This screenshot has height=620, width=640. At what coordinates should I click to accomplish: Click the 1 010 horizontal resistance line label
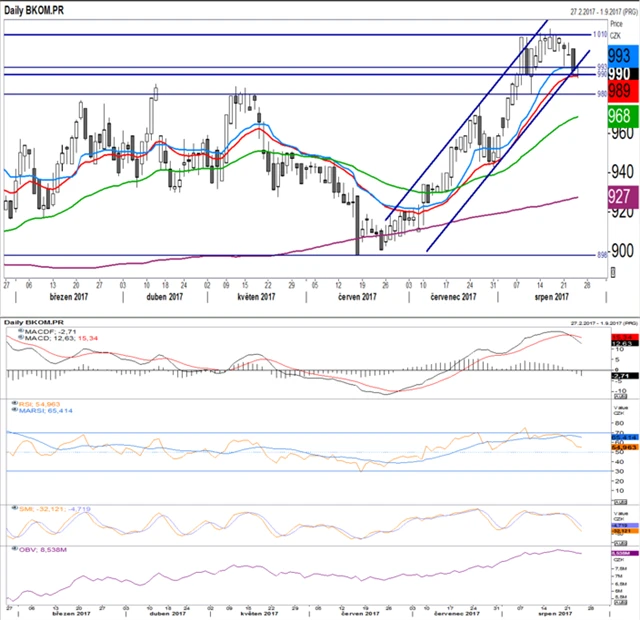596,35
